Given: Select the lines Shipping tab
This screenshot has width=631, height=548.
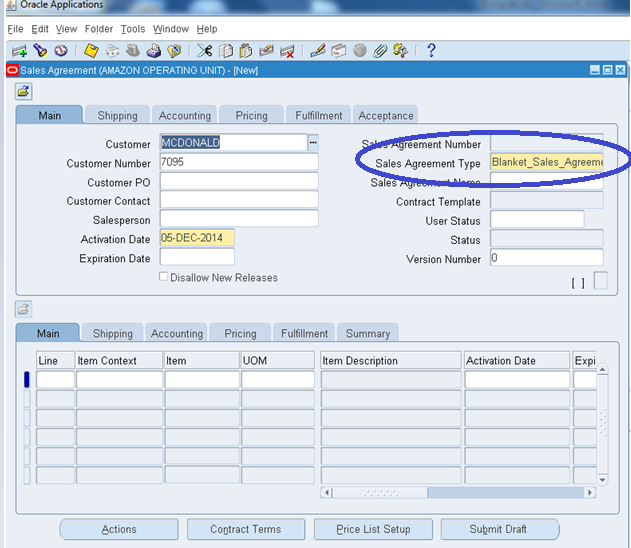Looking at the screenshot, I should coord(113,333).
